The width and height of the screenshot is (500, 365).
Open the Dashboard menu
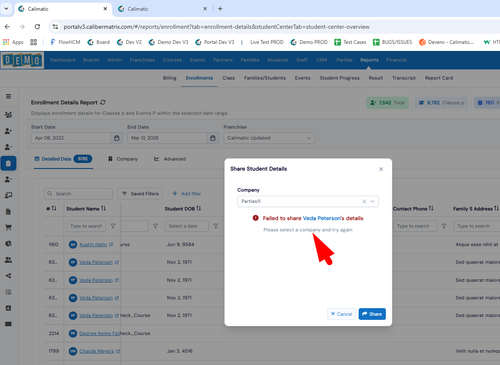click(x=63, y=60)
